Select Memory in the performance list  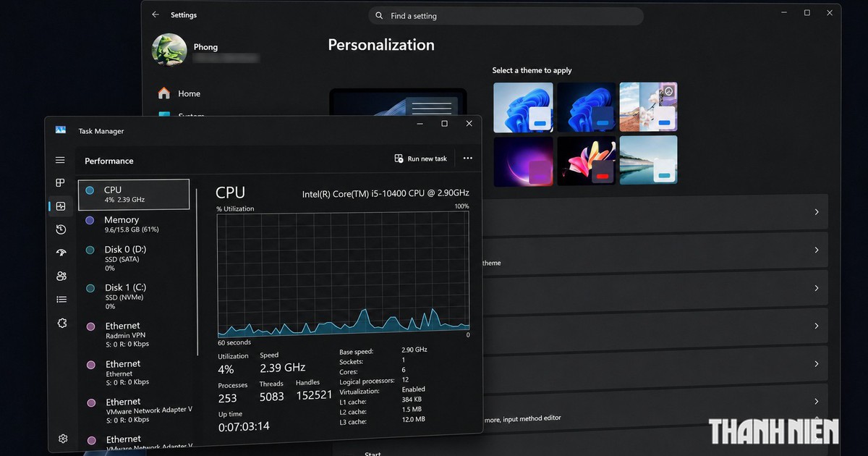point(134,224)
